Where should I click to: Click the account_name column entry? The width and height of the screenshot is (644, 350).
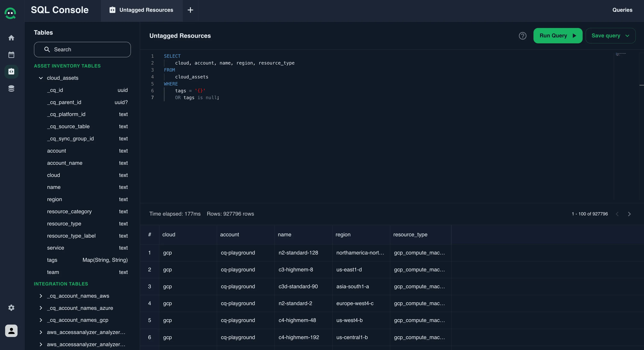(87, 163)
